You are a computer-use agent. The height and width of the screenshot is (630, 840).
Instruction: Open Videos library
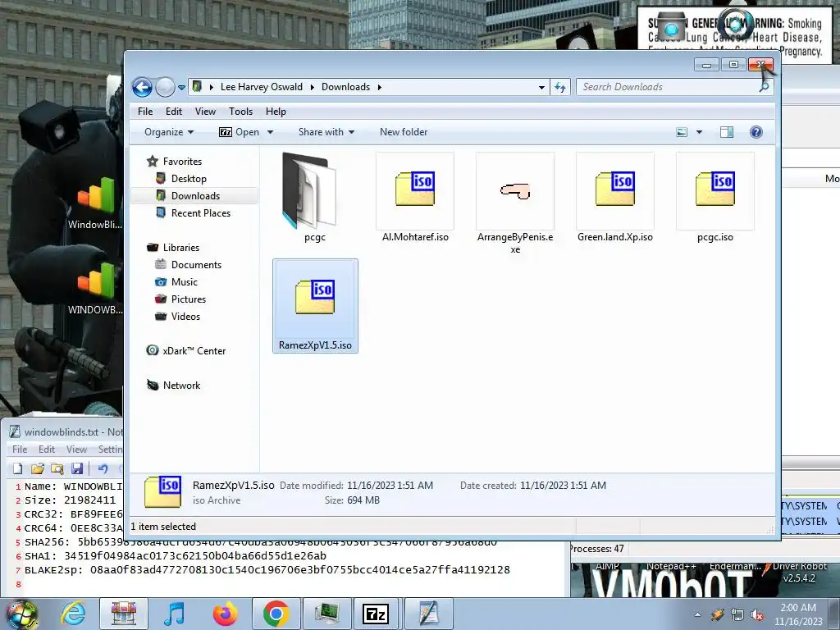[x=185, y=316]
